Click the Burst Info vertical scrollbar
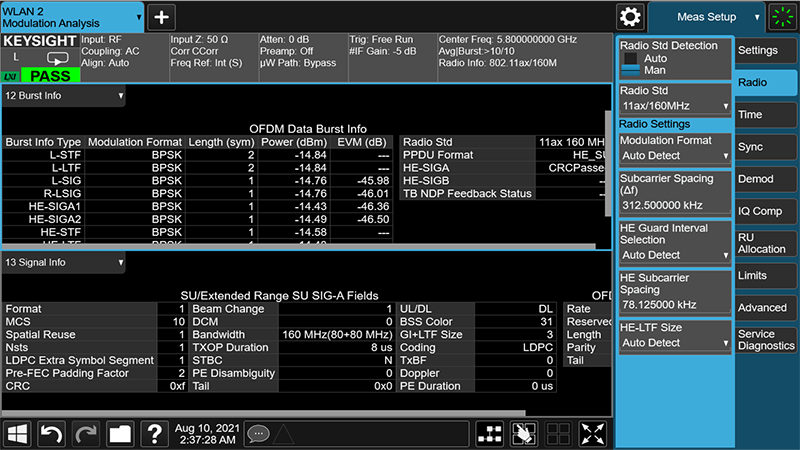This screenshot has height=450, width=800. [x=608, y=163]
